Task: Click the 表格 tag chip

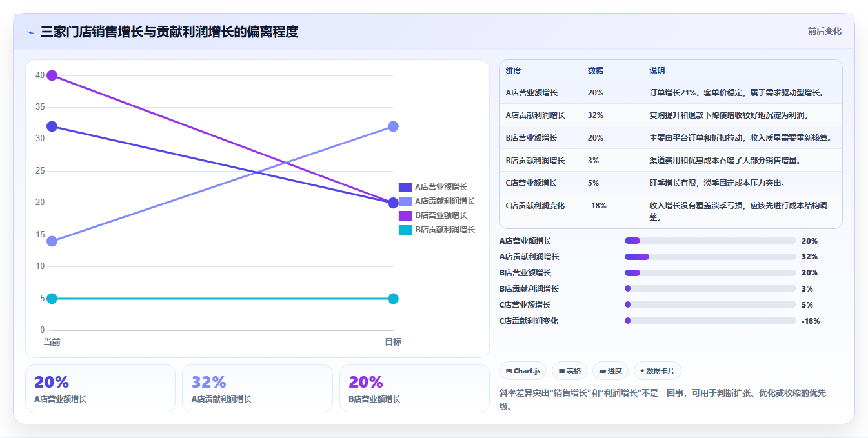Action: [570, 371]
